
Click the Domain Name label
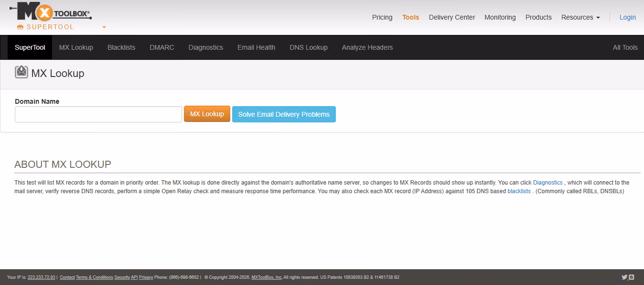(x=37, y=101)
